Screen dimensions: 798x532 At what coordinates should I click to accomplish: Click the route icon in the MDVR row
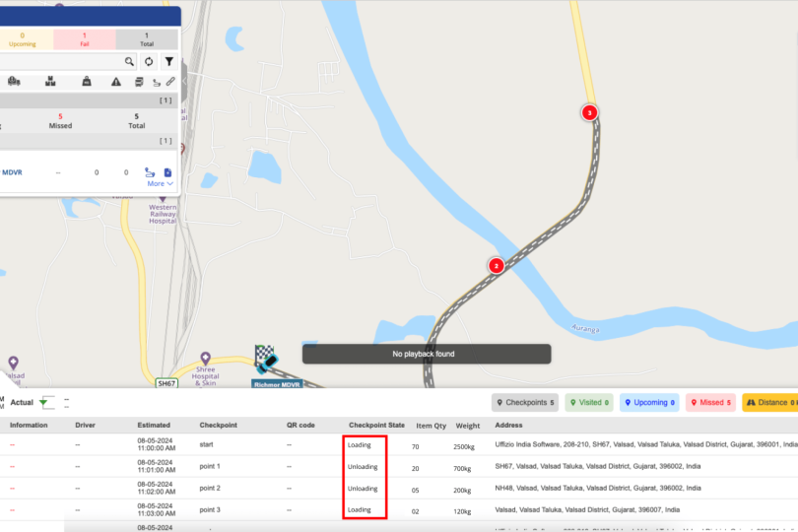click(x=150, y=172)
